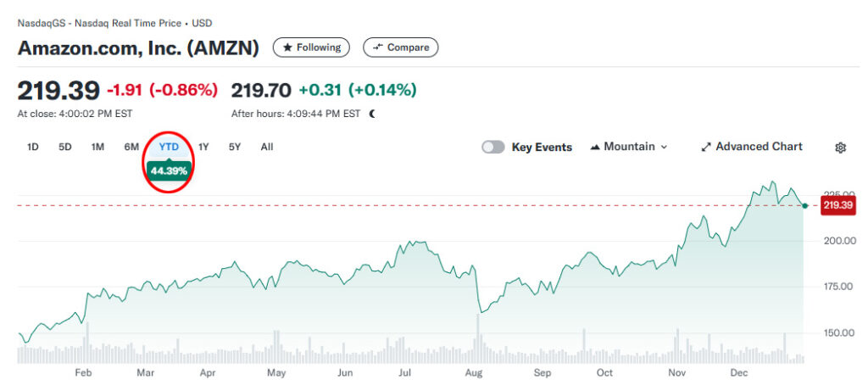
Task: Click the -1.91 (-0.86%) change value
Action: point(162,90)
